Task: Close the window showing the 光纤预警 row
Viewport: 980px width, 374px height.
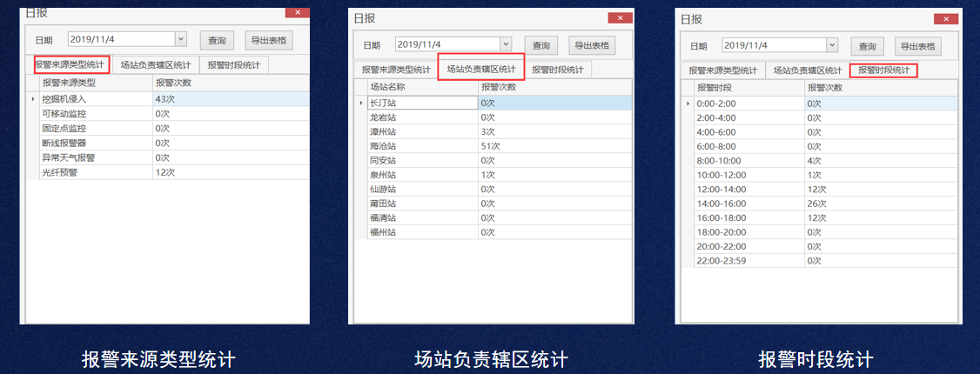Action: [297, 12]
